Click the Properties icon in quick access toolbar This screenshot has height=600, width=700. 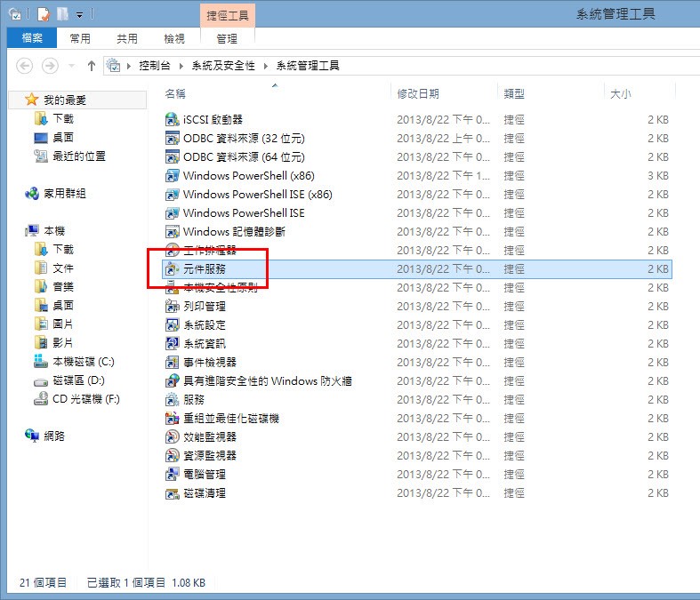(44, 14)
